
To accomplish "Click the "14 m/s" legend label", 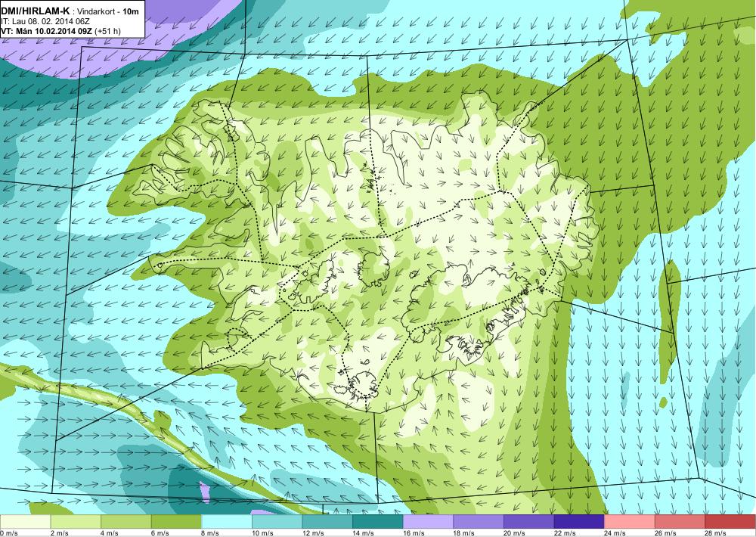I will pos(364,533).
